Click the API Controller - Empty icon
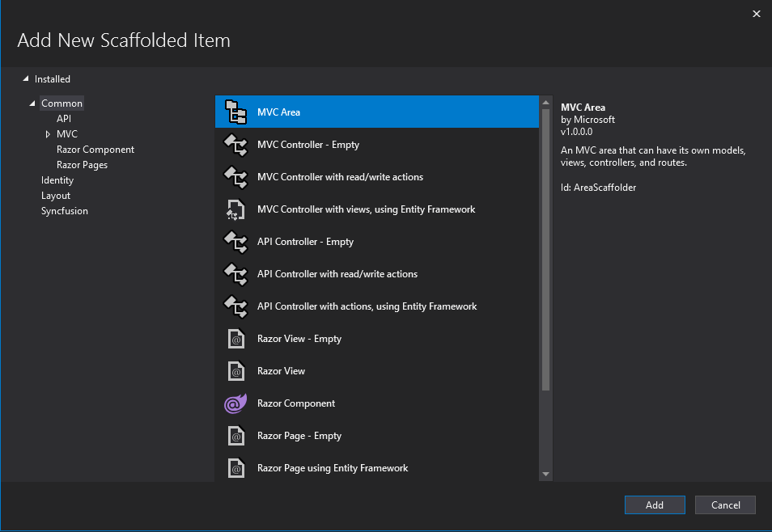The height and width of the screenshot is (532, 772). point(235,242)
